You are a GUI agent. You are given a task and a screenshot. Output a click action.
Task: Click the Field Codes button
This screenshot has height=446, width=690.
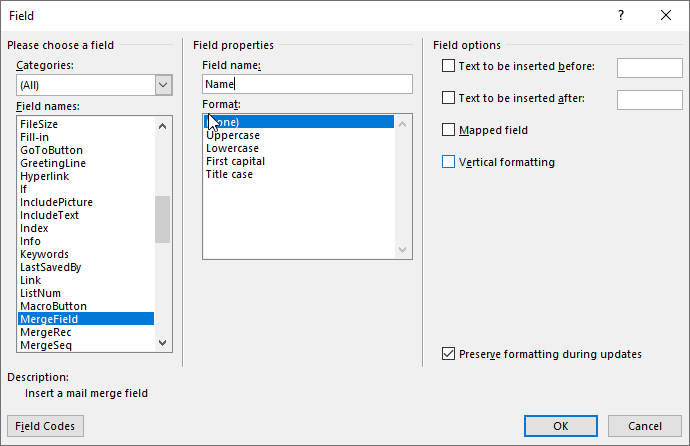(45, 426)
